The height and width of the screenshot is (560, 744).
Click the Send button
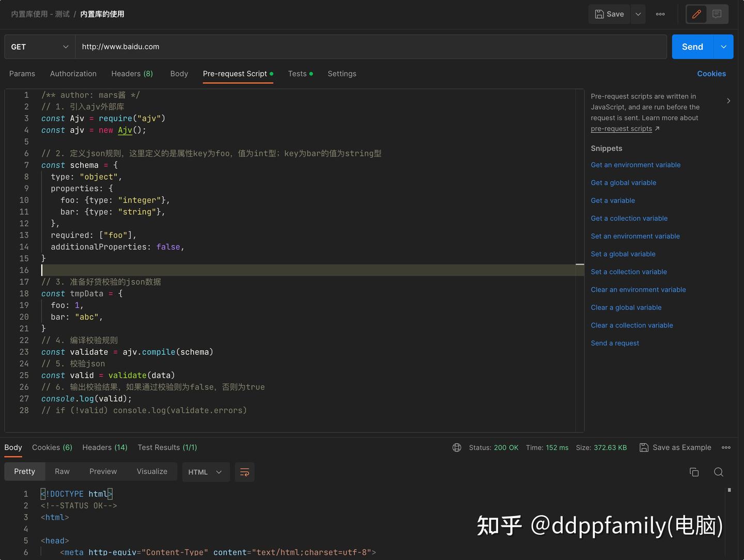692,46
